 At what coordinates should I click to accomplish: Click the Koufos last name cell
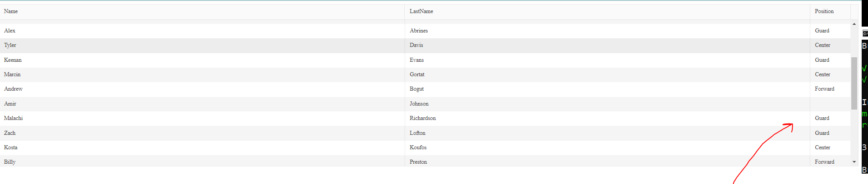(x=607, y=147)
